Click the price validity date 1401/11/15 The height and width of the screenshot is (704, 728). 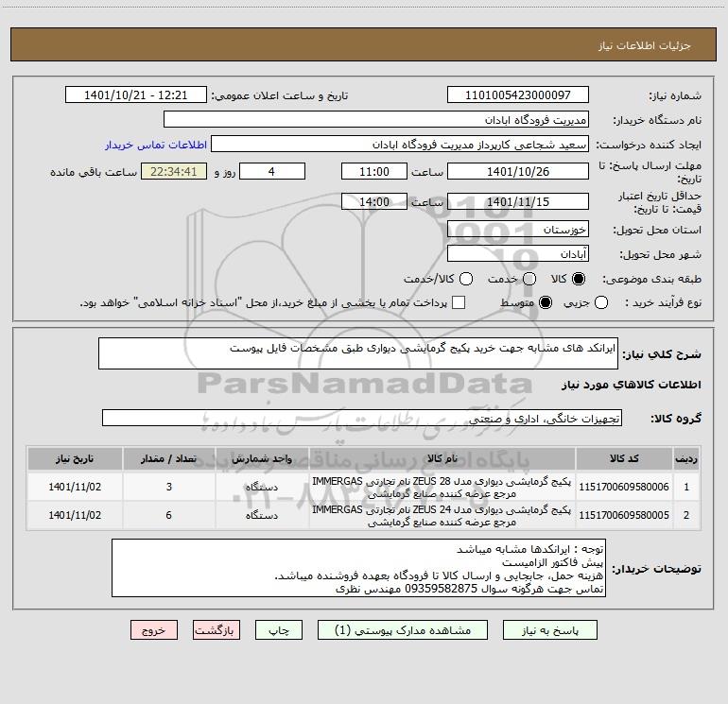click(518, 201)
